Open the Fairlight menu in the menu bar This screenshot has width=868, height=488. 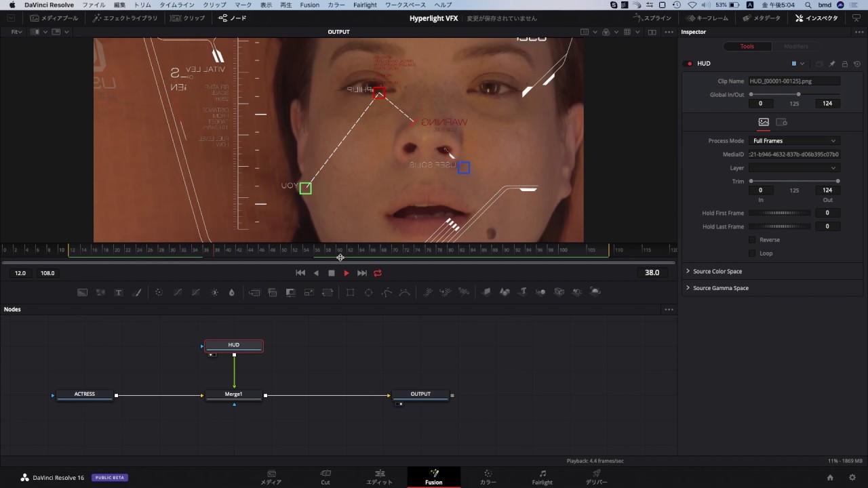(365, 5)
